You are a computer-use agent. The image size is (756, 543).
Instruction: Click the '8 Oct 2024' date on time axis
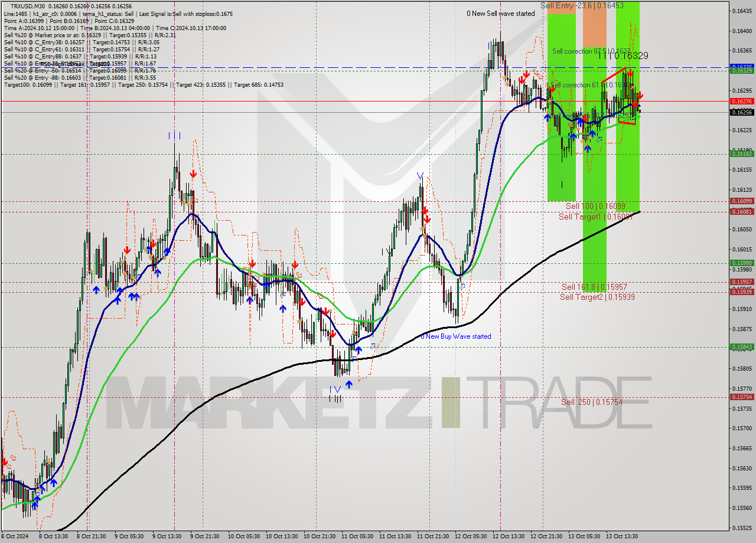coord(14,537)
